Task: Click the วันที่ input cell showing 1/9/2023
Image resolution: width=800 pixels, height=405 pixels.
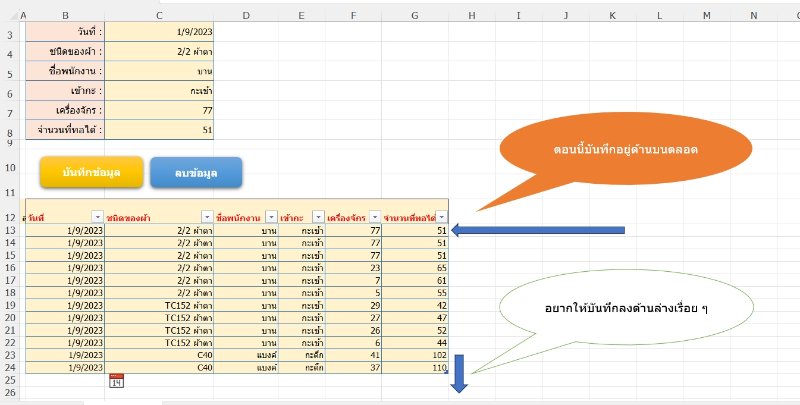Action: [x=159, y=32]
